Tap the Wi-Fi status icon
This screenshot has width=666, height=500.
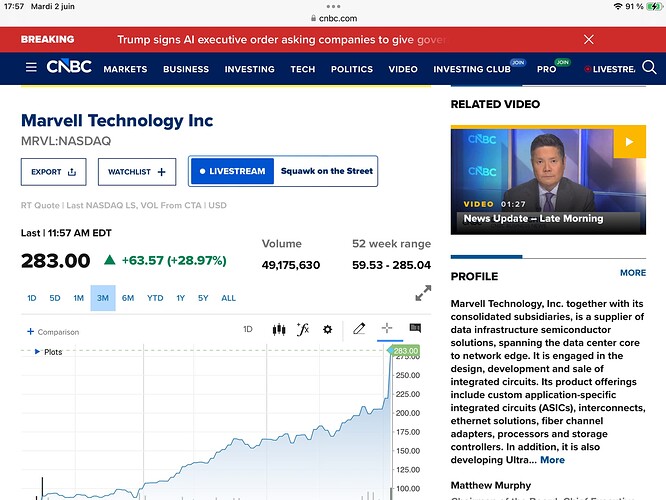click(x=618, y=6)
